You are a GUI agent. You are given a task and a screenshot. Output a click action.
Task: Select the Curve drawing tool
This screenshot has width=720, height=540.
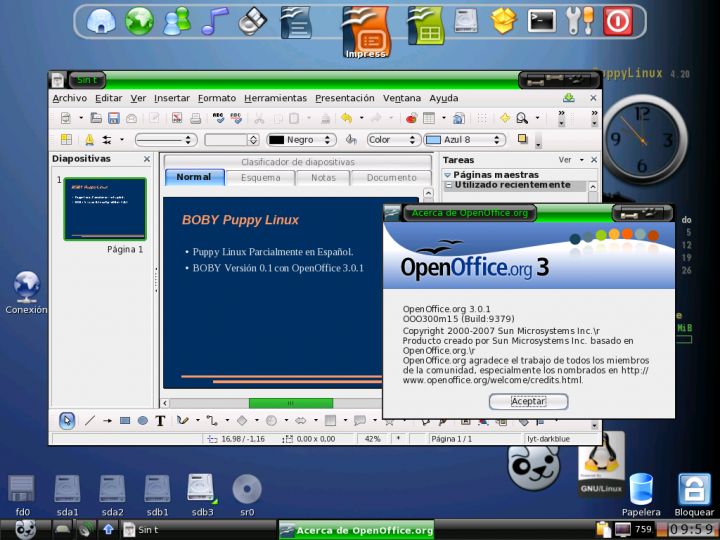point(183,420)
